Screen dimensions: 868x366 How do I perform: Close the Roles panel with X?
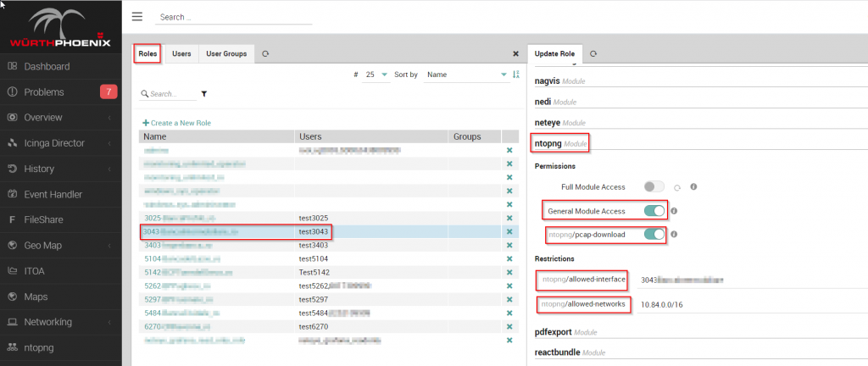tap(516, 53)
